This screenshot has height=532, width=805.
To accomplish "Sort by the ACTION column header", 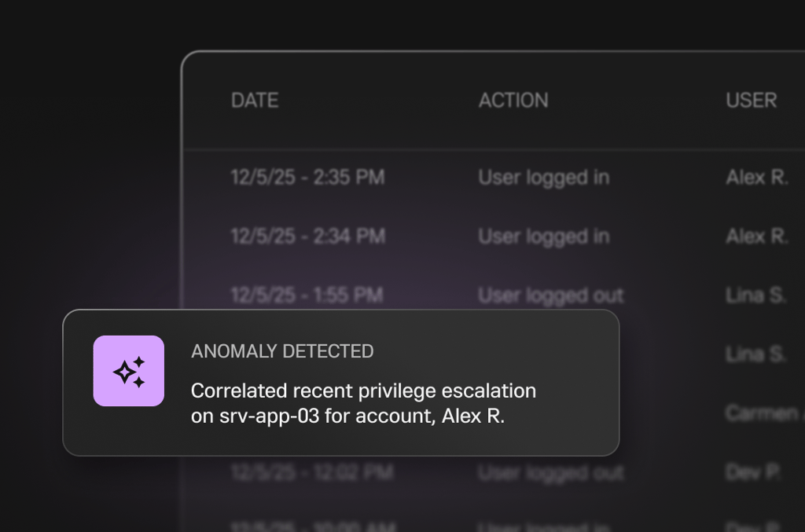I will point(513,101).
